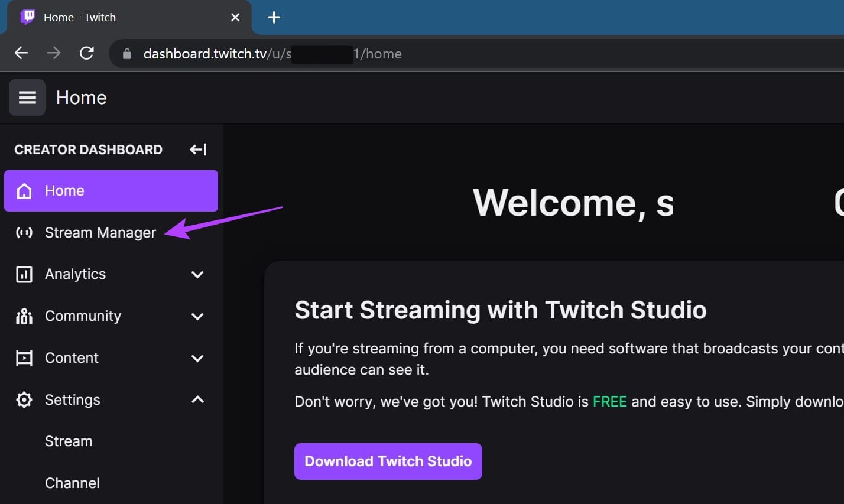Open Stream Manager from sidebar

100,233
